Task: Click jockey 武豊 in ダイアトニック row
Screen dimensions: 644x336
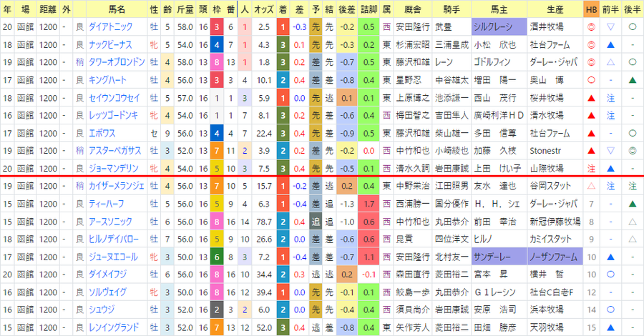Action: pyautogui.click(x=444, y=27)
